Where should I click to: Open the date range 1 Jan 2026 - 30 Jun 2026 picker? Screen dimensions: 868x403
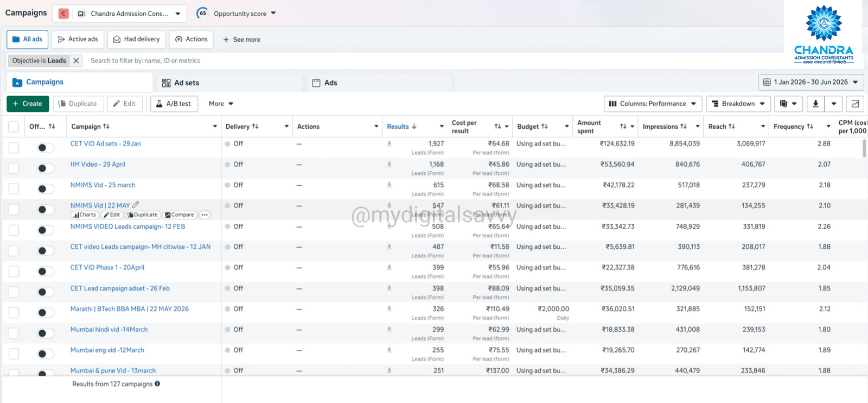[810, 83]
